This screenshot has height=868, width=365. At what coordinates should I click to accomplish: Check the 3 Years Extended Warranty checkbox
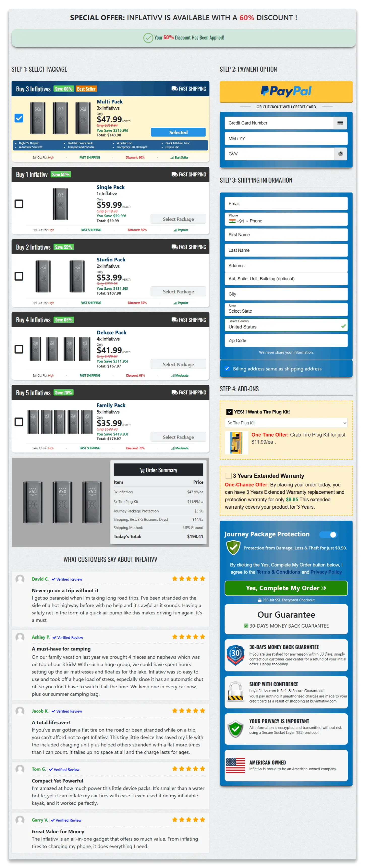click(x=229, y=476)
